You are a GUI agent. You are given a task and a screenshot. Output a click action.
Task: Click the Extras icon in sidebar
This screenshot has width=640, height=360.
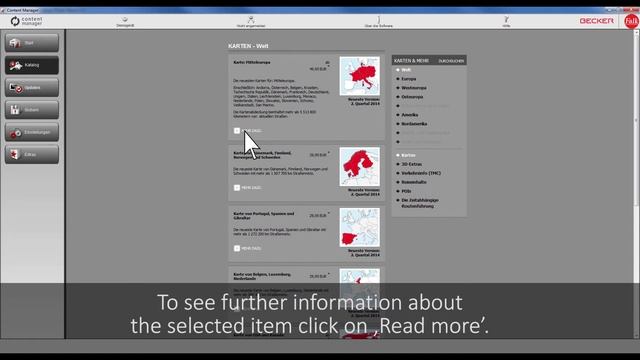pyautogui.click(x=15, y=155)
